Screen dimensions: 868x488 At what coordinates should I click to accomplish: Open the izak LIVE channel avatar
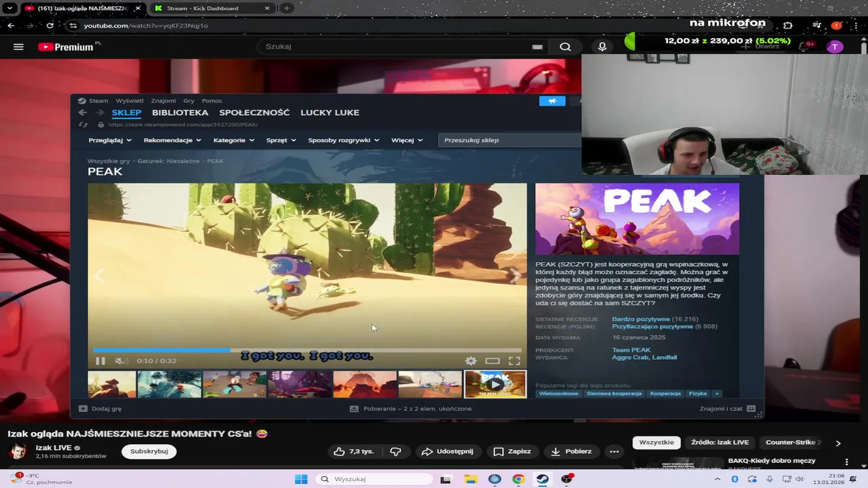(18, 451)
